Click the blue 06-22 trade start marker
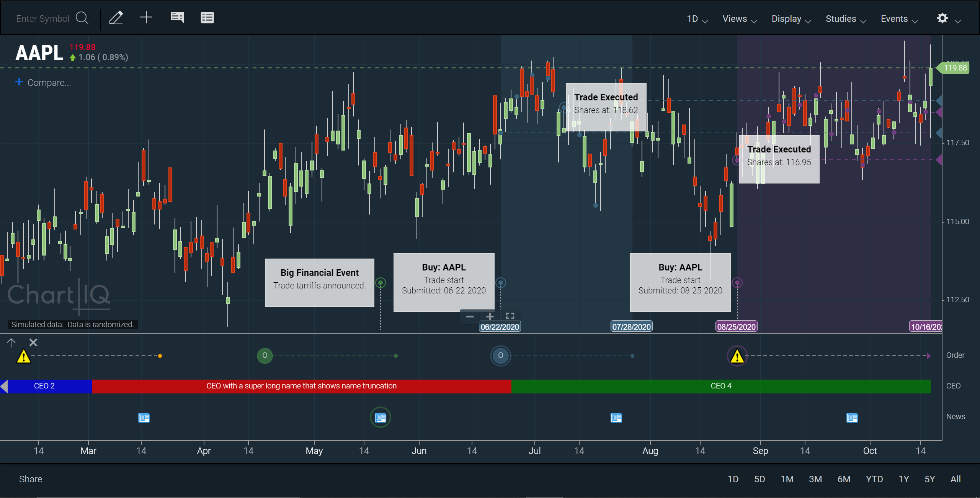Screen dimensions: 980x498 point(501,283)
